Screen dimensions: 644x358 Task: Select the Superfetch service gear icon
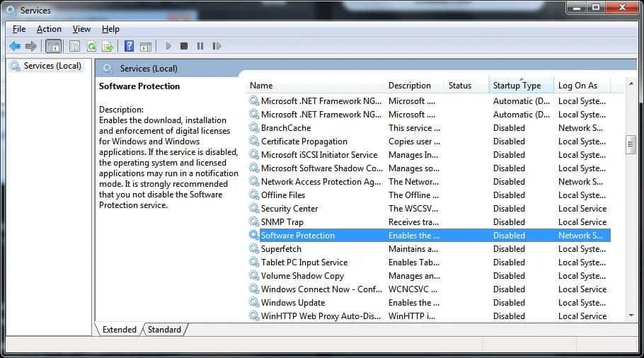[x=253, y=249]
